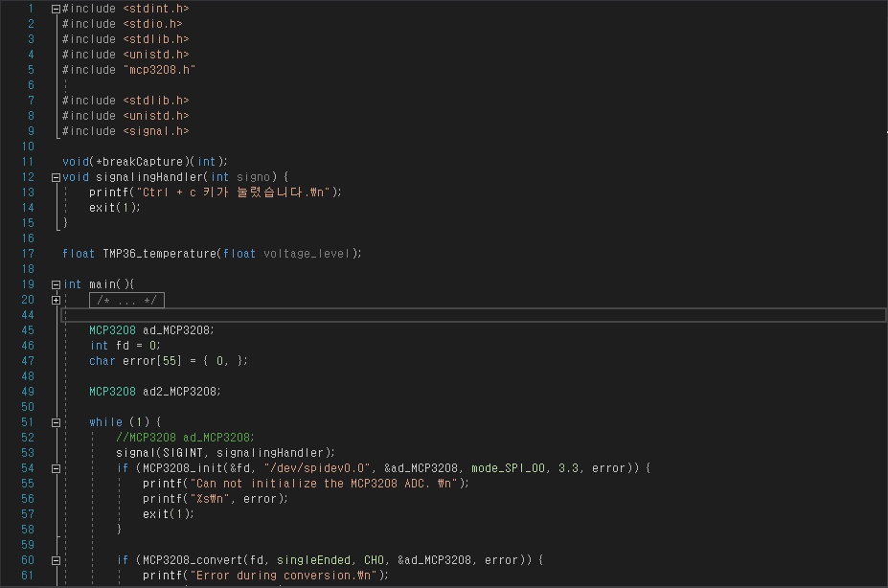Collapse the main function fold
This screenshot has width=888, height=588.
(56, 284)
